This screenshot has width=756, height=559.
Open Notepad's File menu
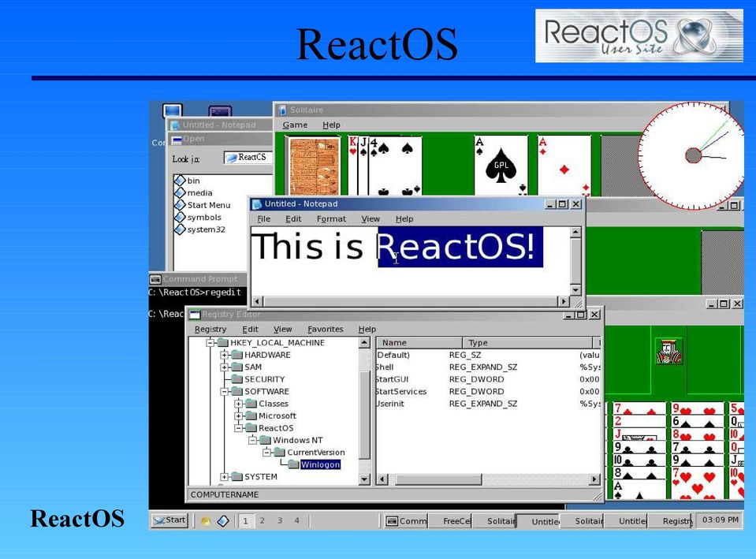click(x=264, y=219)
